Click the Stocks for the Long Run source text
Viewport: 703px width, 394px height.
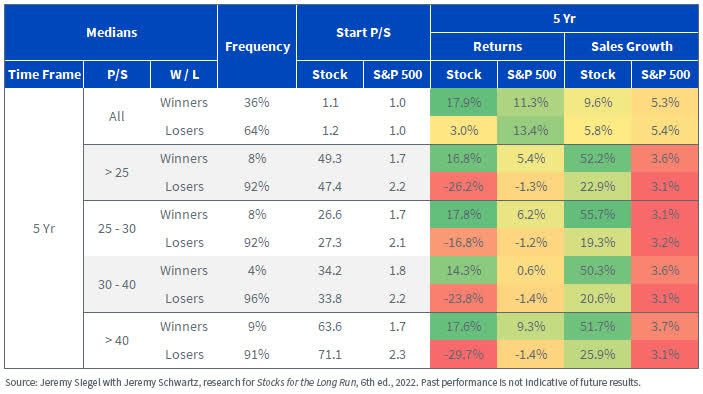pyautogui.click(x=307, y=382)
